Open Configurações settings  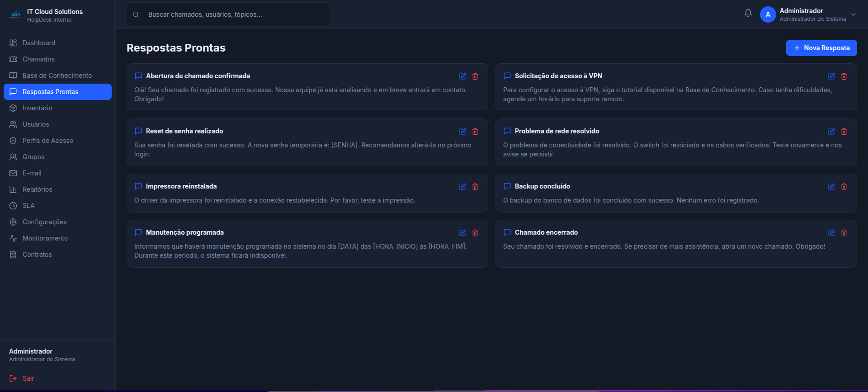57,222
